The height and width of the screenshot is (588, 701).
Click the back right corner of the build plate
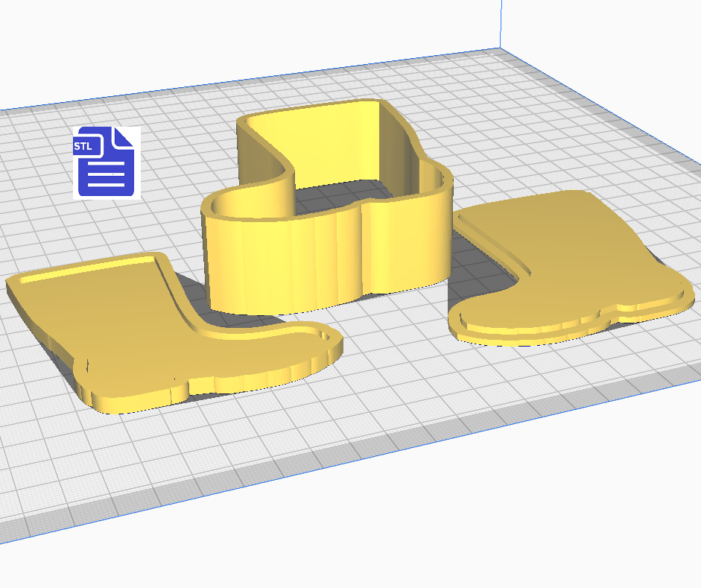[x=498, y=50]
